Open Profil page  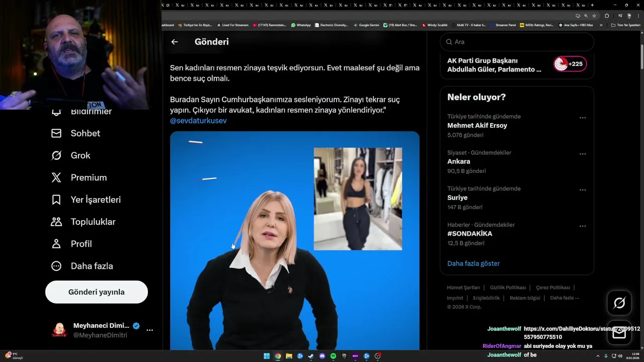71,244
